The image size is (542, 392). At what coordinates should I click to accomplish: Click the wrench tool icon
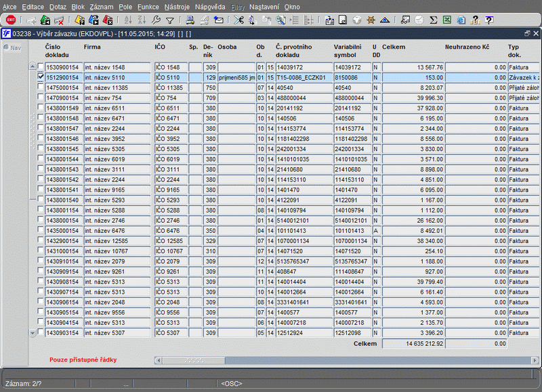(x=156, y=20)
